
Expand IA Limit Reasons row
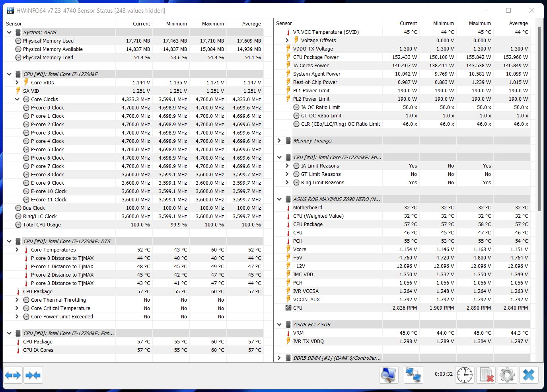click(287, 166)
